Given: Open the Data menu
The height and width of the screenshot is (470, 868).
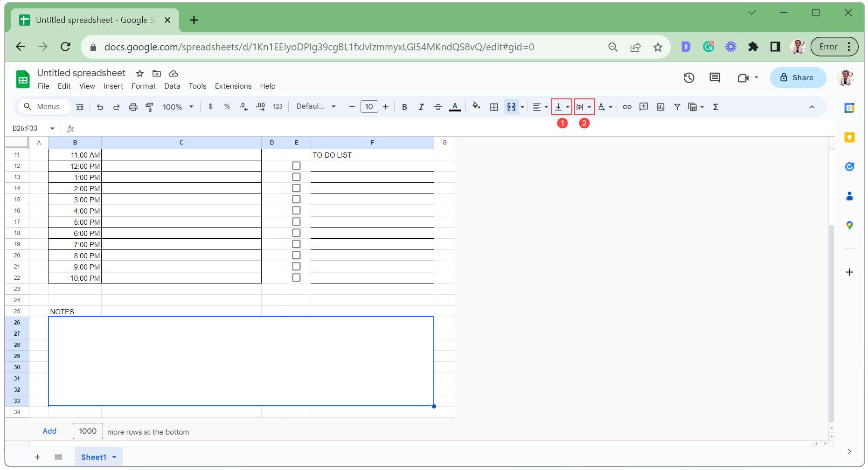Looking at the screenshot, I should tap(172, 86).
